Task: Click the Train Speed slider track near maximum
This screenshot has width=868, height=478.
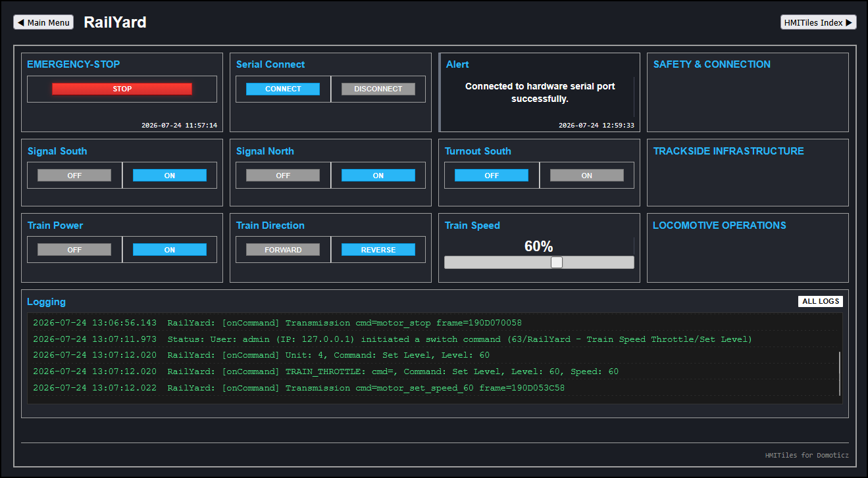Action: [628, 262]
